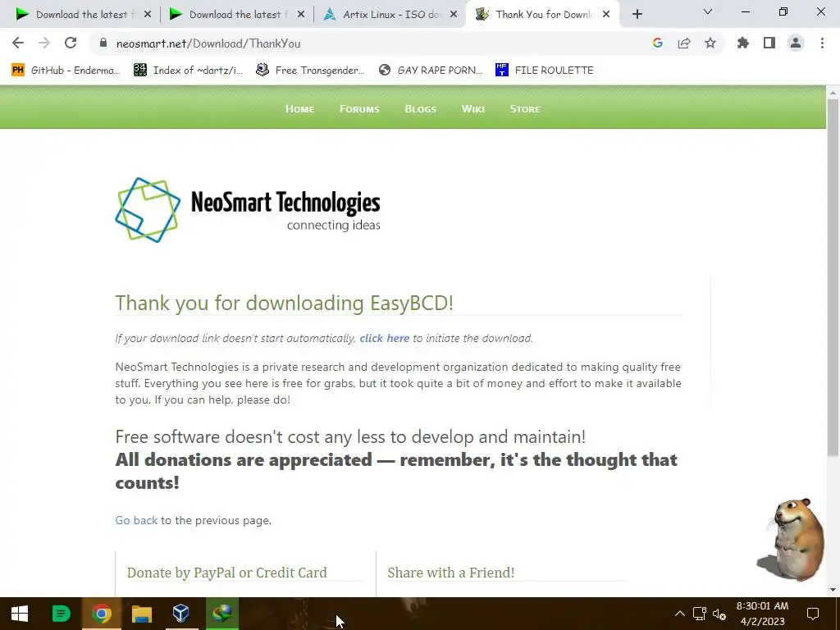840x630 pixels.
Task: Click the hamster desktop mascot
Action: [x=793, y=540]
